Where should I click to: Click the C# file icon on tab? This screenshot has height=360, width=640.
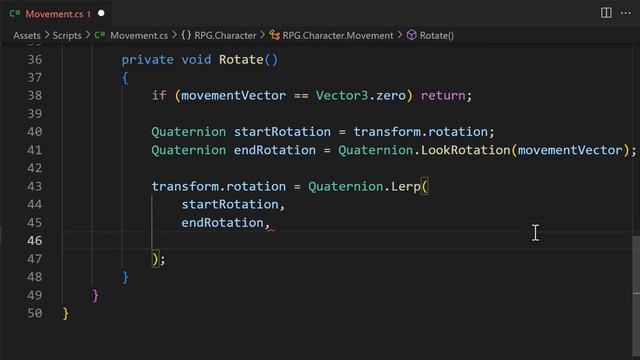click(x=15, y=13)
